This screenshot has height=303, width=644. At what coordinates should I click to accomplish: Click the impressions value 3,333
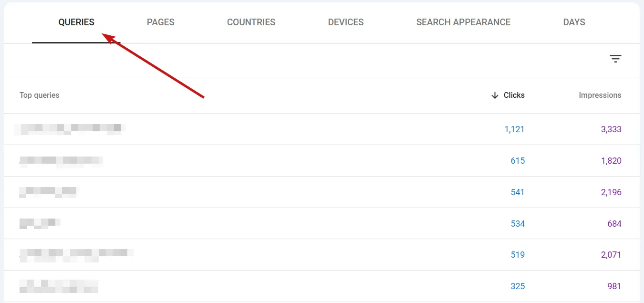611,129
